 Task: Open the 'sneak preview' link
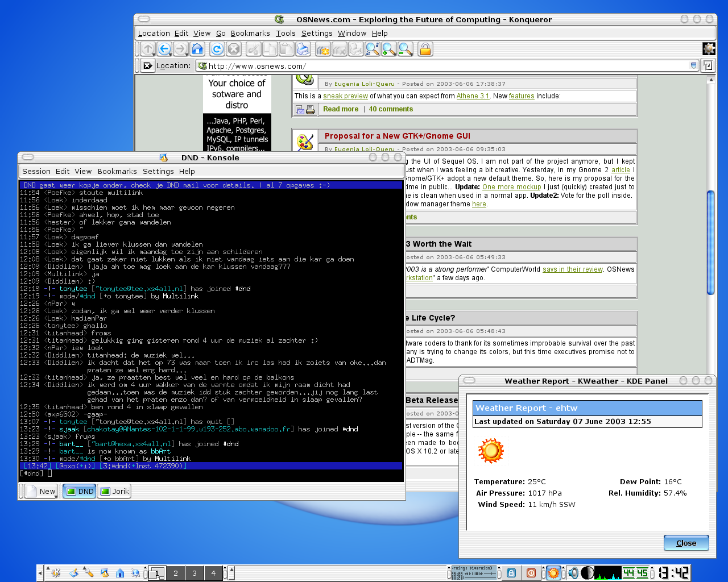pos(345,96)
